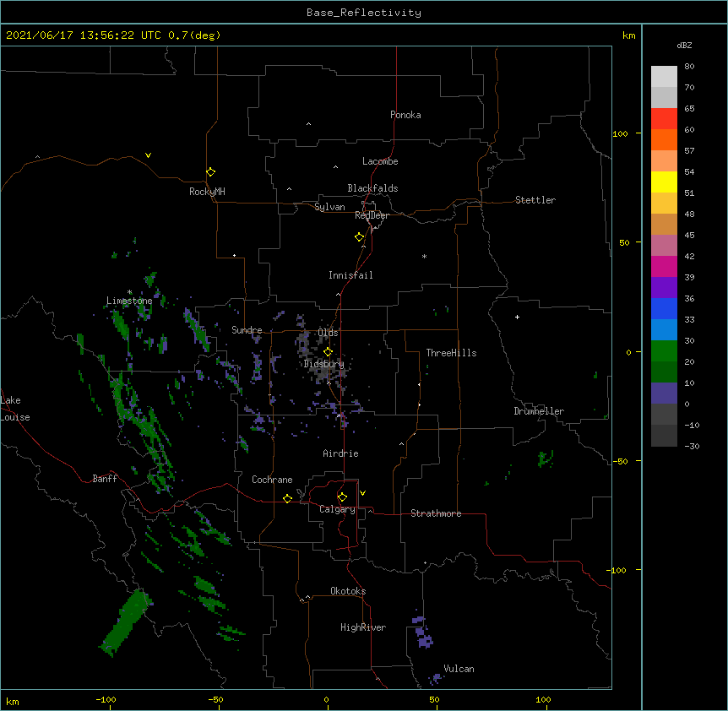This screenshot has height=711, width=728.
Task: Click the white asterisk marker above Limestone
Action: 129,292
